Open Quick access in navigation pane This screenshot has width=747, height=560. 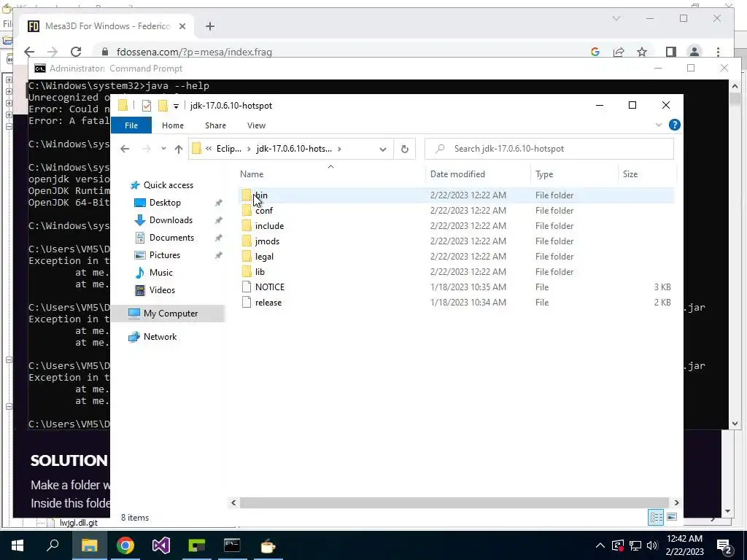tap(169, 185)
